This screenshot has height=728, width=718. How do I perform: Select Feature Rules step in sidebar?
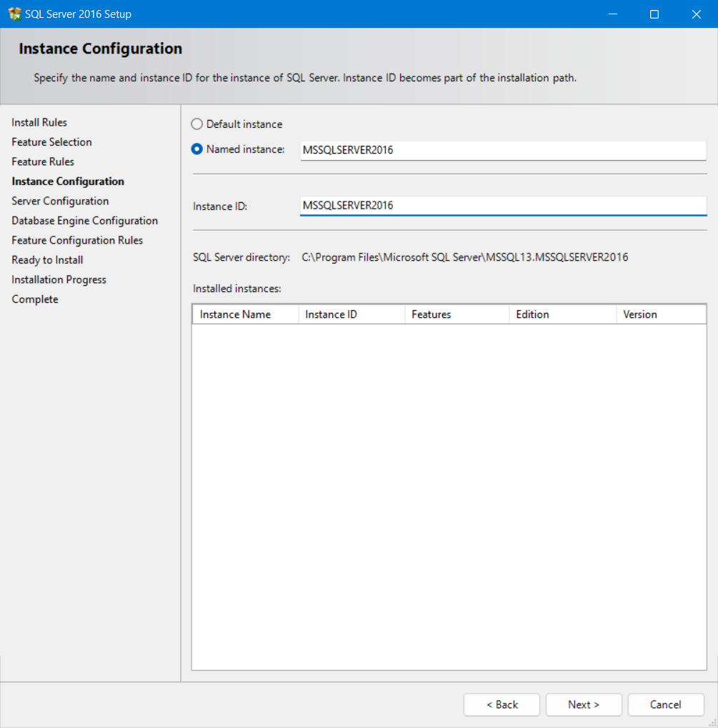43,161
